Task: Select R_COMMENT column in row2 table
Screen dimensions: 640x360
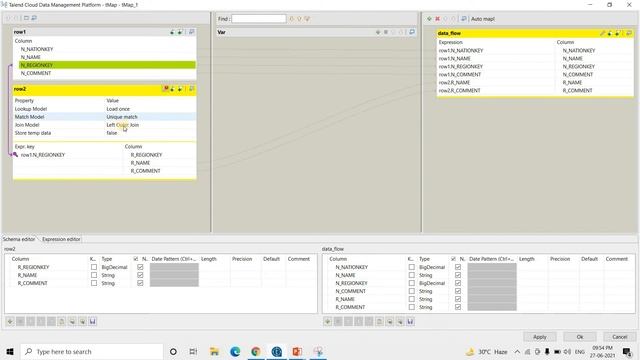Action: pos(145,171)
